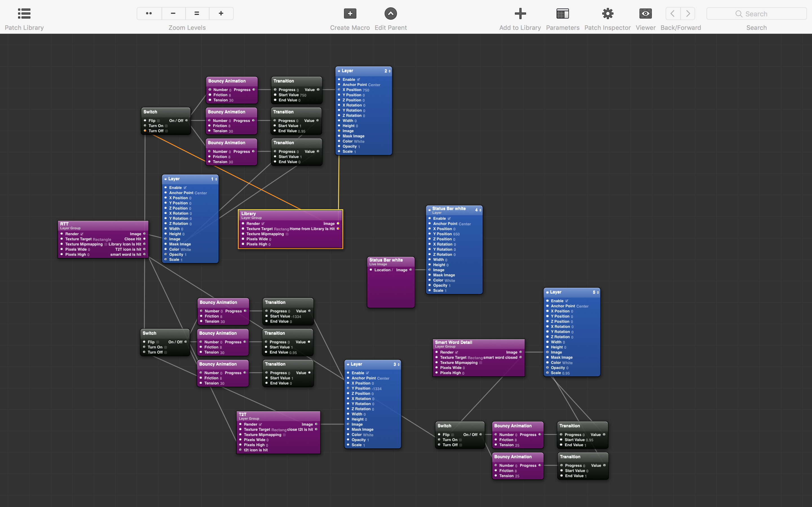
Task: Open the Patch Inspector gear icon
Action: point(607,14)
